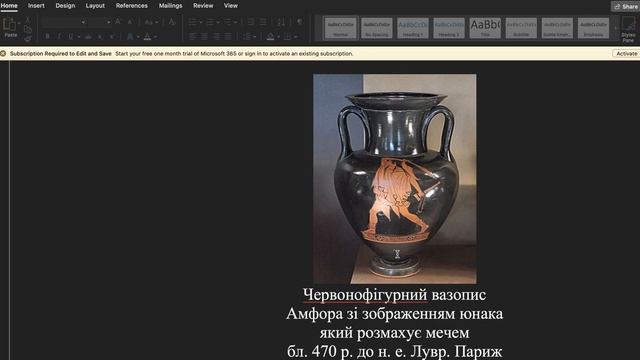Activate the Format Painter brush
640x360 pixels.
28,39
